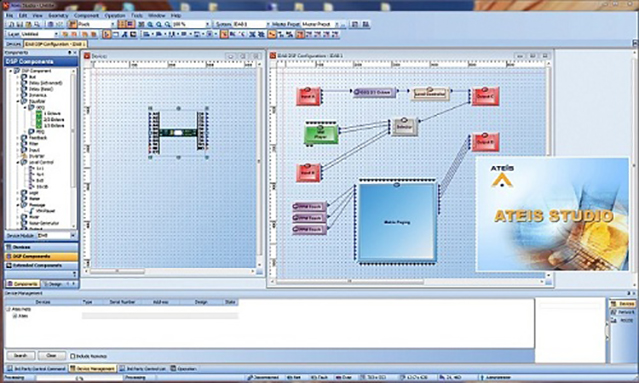The height and width of the screenshot is (383, 639).
Task: Open the Component menu
Action: 86,15
